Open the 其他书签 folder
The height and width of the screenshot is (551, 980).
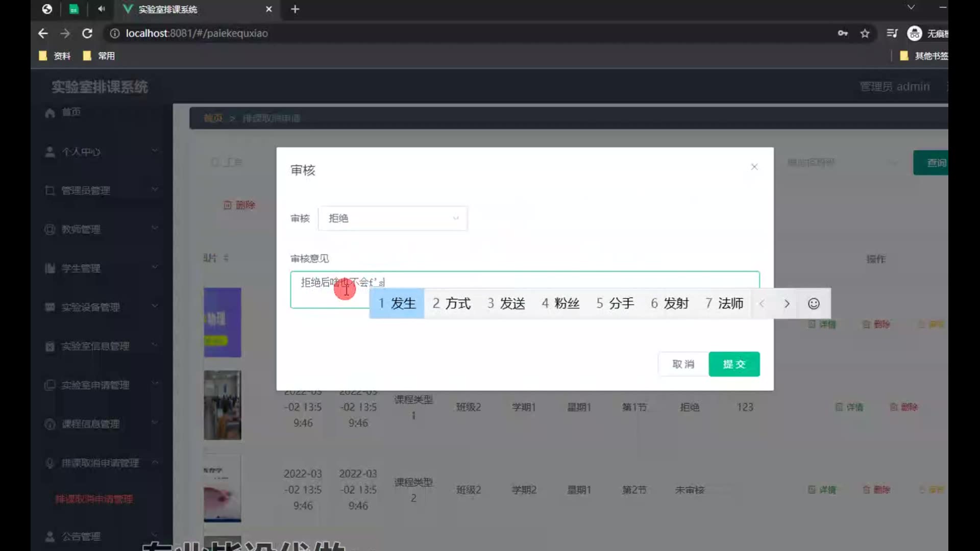click(x=924, y=56)
